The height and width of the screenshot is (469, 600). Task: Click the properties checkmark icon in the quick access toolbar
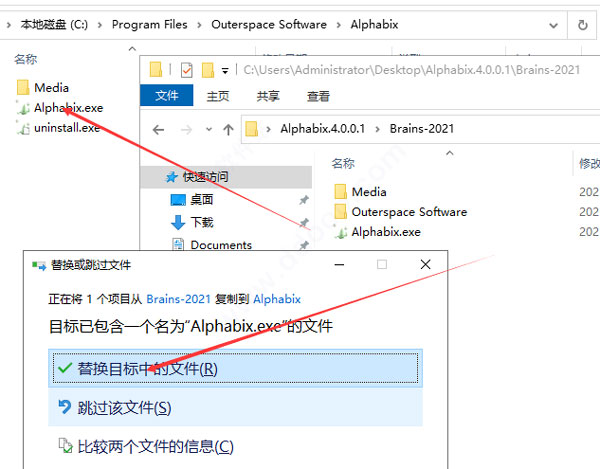pos(186,70)
